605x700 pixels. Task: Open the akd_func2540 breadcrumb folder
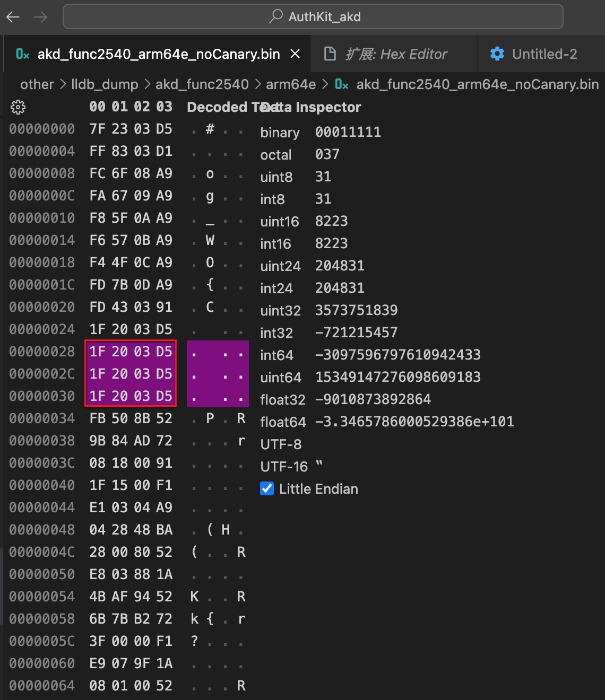pos(202,84)
